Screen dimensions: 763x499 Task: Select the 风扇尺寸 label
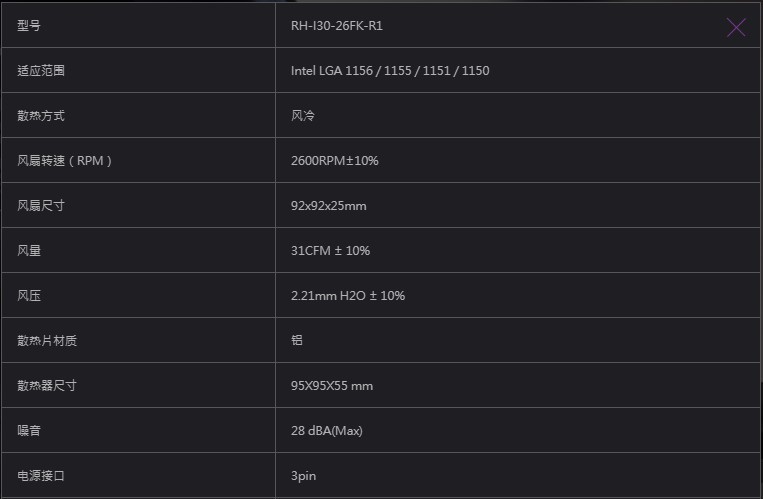(x=41, y=206)
